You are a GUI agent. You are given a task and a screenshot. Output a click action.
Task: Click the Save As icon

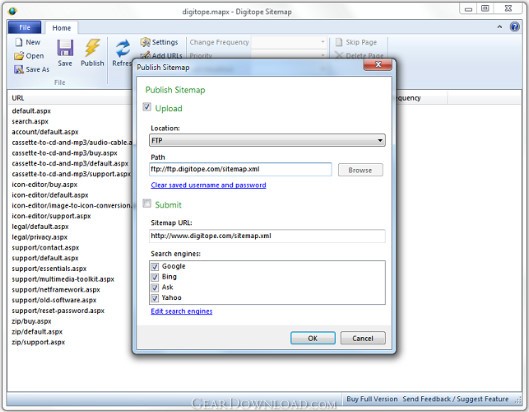[19, 70]
